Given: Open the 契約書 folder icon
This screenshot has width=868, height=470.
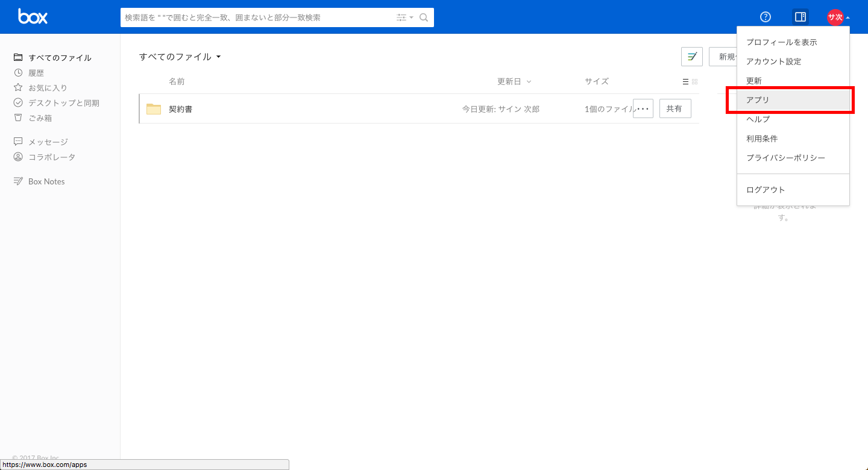Looking at the screenshot, I should tap(154, 109).
